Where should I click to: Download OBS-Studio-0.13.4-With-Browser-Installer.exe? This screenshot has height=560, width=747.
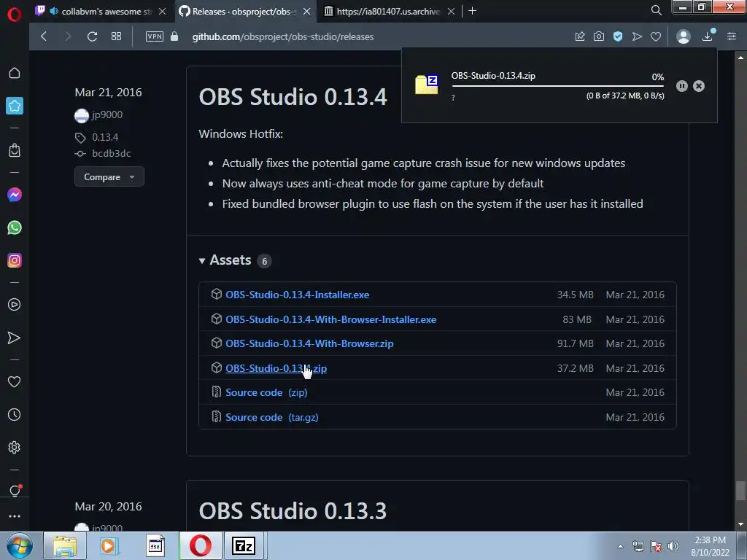[x=330, y=319]
